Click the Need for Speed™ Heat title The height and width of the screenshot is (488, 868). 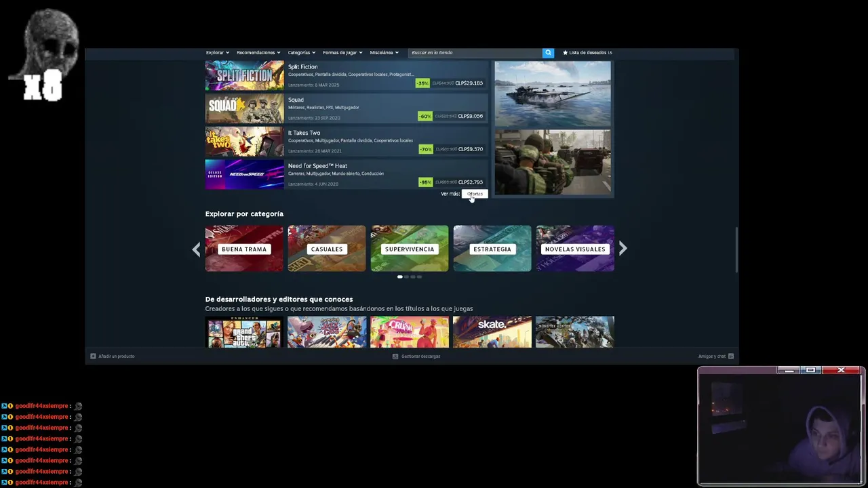pyautogui.click(x=317, y=166)
